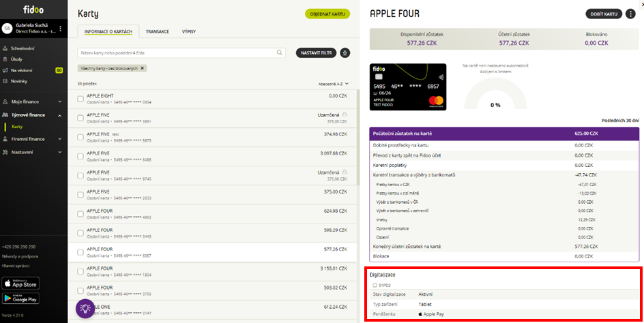Viewport: 644px width, 323px height.
Task: Select checkbox for APPLE FIVE 3861
Action: click(80, 118)
